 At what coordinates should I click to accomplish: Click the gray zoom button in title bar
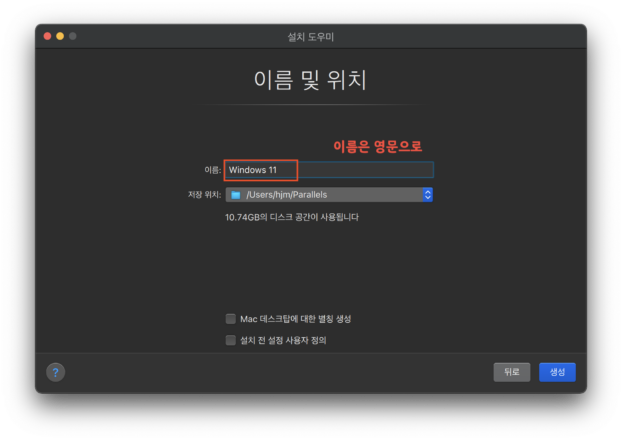[x=72, y=36]
